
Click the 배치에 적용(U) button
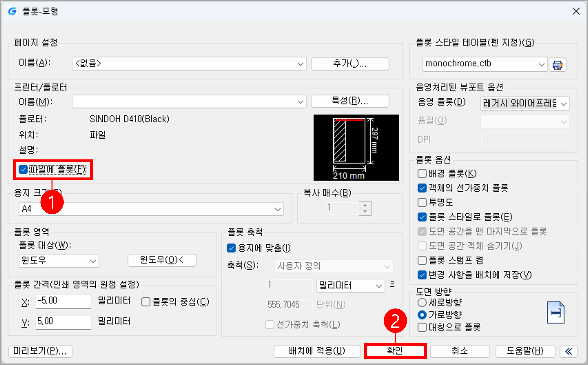click(x=317, y=351)
